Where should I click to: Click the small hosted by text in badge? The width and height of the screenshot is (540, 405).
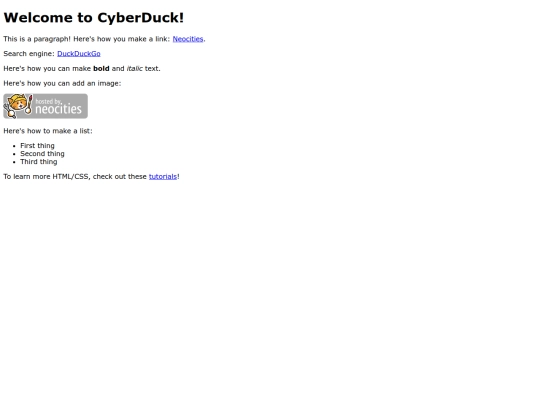click(48, 101)
